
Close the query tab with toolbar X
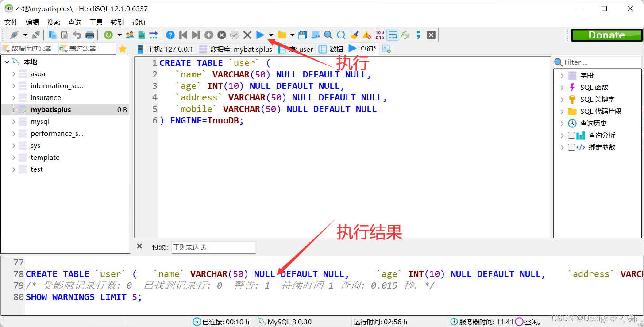point(431,35)
